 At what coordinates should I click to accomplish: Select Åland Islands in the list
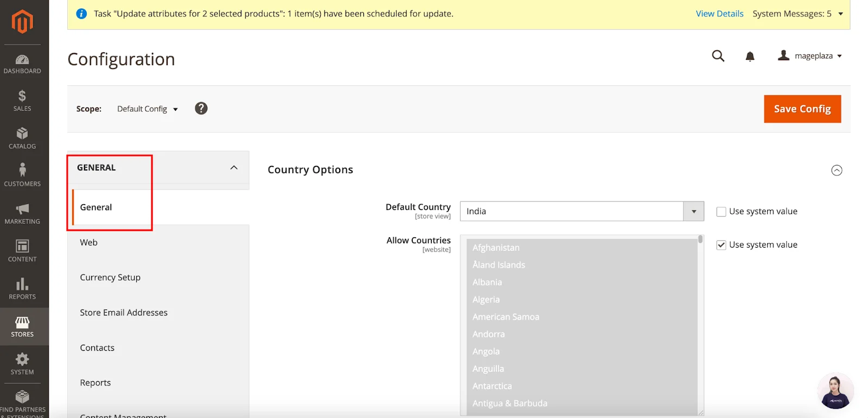[582, 265]
